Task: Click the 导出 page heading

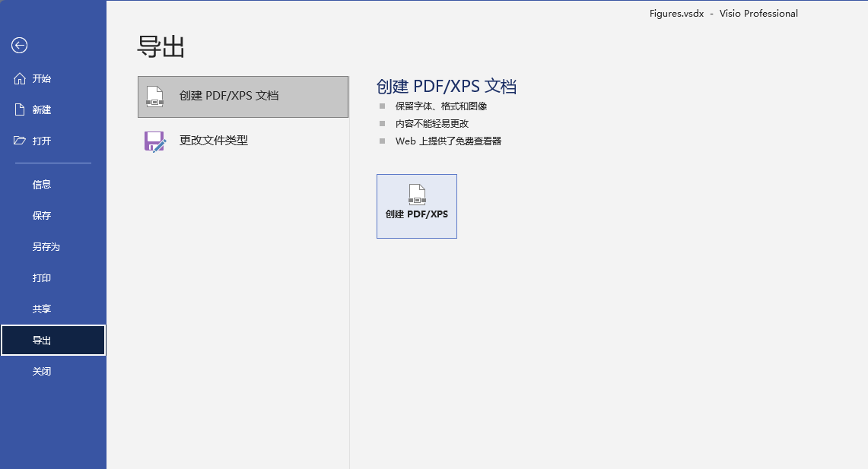Action: point(161,46)
